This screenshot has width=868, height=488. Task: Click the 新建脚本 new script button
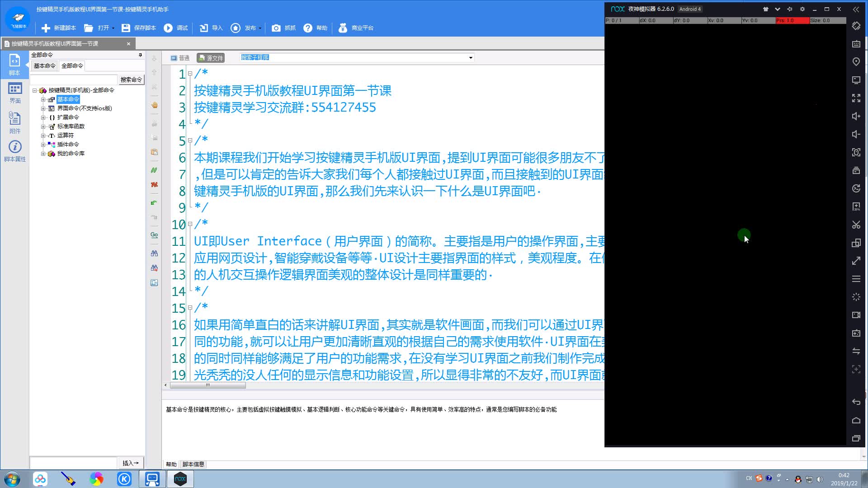point(59,28)
